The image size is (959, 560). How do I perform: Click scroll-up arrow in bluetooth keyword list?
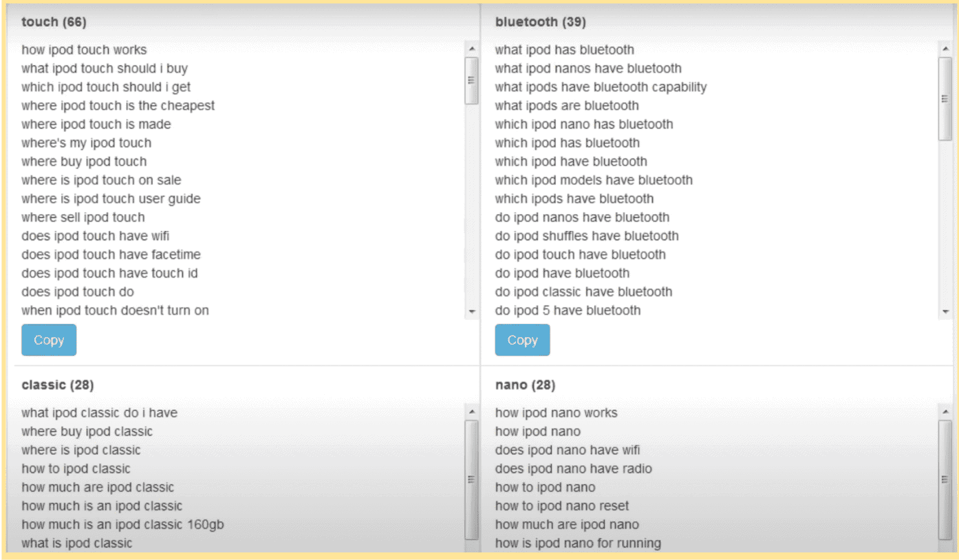pyautogui.click(x=945, y=49)
